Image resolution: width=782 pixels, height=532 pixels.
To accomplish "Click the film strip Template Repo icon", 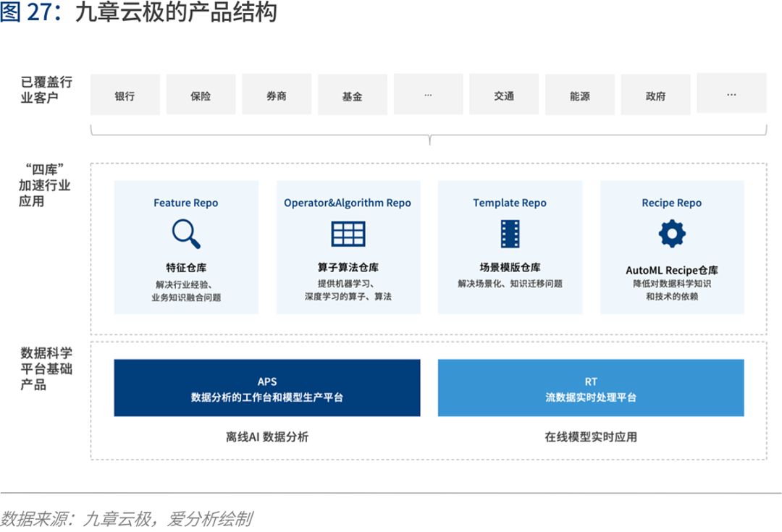I will (x=510, y=234).
